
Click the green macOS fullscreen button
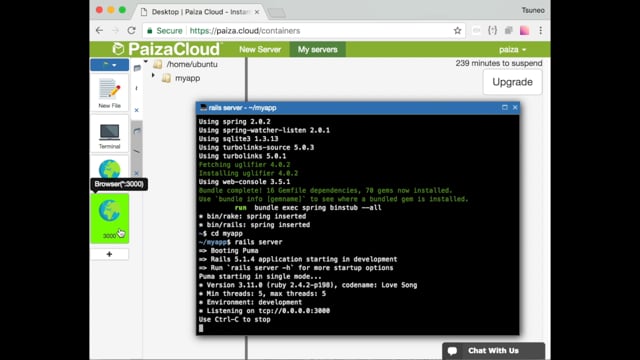pyautogui.click(x=122, y=10)
